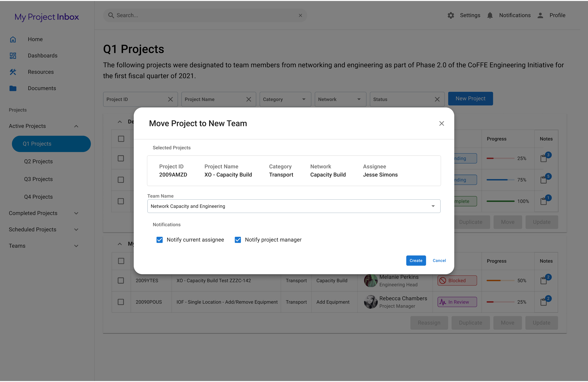Close the Move Project dialog
The width and height of the screenshot is (588, 382).
(442, 123)
